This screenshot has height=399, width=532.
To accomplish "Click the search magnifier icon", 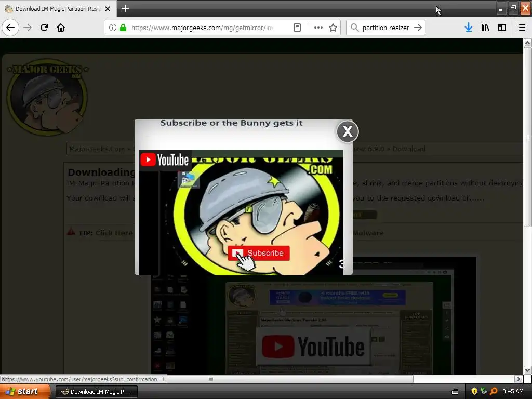I will tap(354, 28).
